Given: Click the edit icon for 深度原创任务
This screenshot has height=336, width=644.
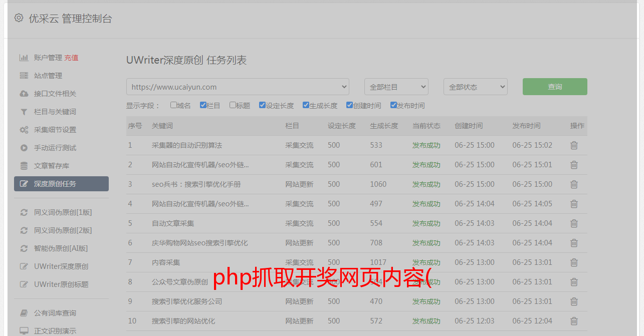Looking at the screenshot, I should (x=24, y=184).
